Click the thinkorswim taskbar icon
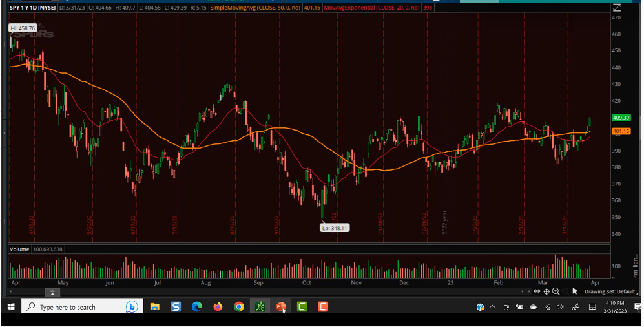The image size is (644, 327). [260, 307]
